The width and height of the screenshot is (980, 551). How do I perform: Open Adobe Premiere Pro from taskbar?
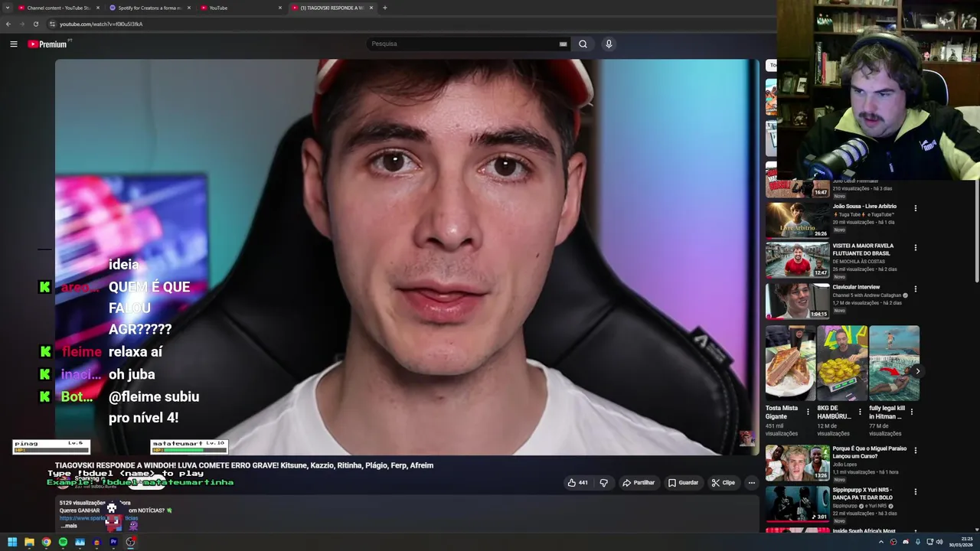tap(113, 542)
